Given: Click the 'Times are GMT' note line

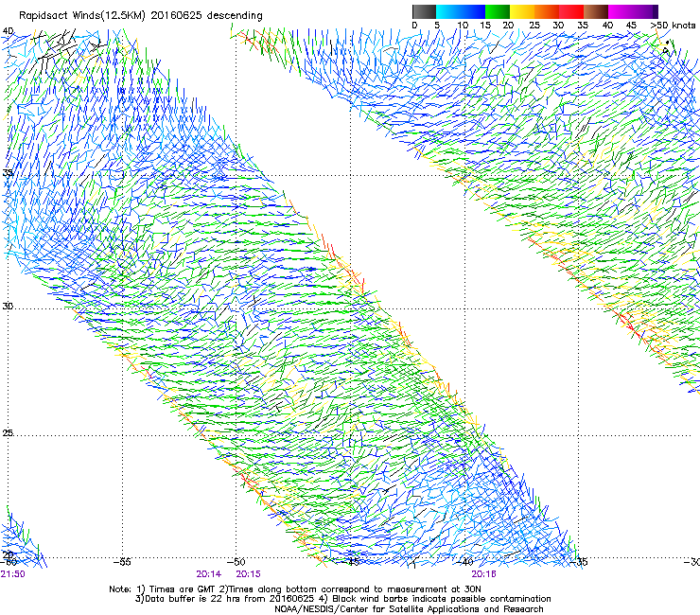Looking at the screenshot, I should 295,589.
